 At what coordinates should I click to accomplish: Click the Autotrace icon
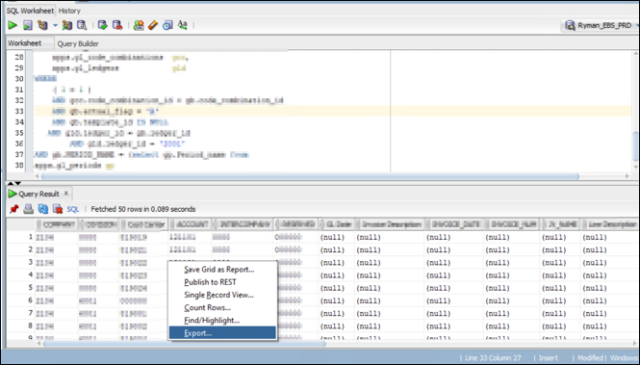point(67,25)
